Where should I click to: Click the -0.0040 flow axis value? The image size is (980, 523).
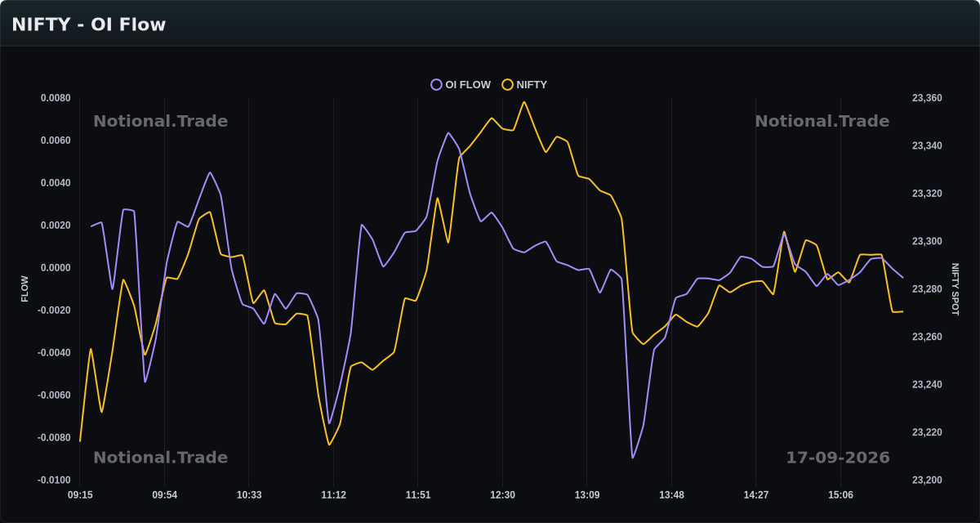point(54,353)
